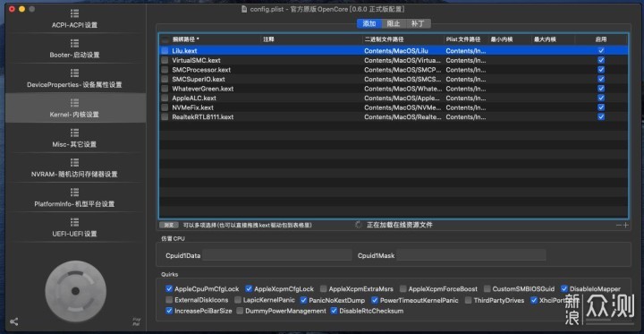The height and width of the screenshot is (334, 644).
Task: Click the share icon in the bottom-left corner
Action: tap(14, 321)
